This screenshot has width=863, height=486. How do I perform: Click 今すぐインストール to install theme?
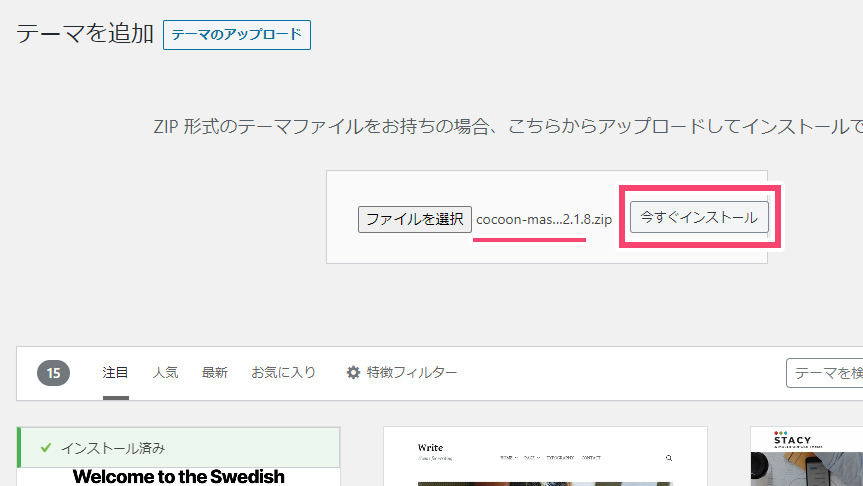[x=699, y=217]
